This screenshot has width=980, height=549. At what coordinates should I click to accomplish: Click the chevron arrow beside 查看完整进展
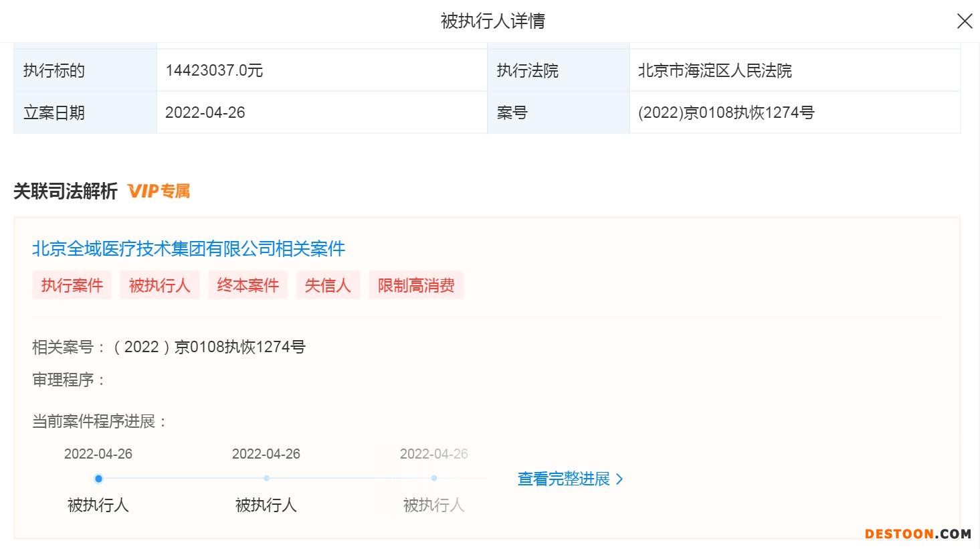[619, 479]
